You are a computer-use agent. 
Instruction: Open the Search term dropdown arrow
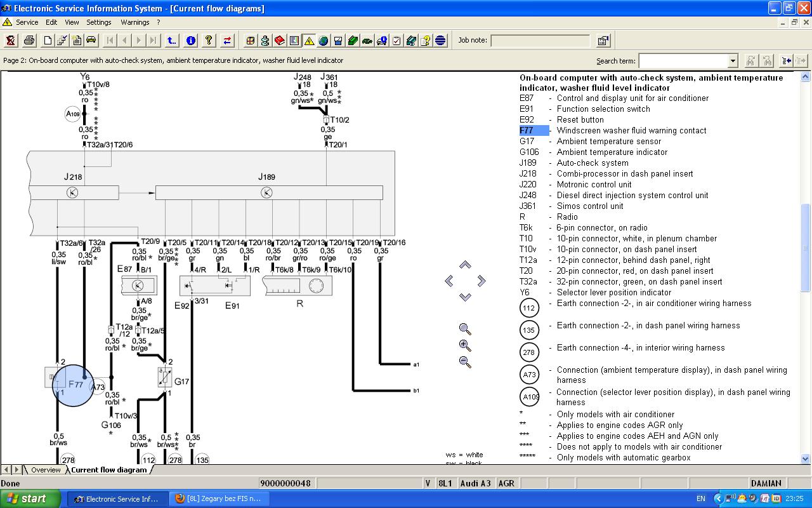(x=733, y=61)
